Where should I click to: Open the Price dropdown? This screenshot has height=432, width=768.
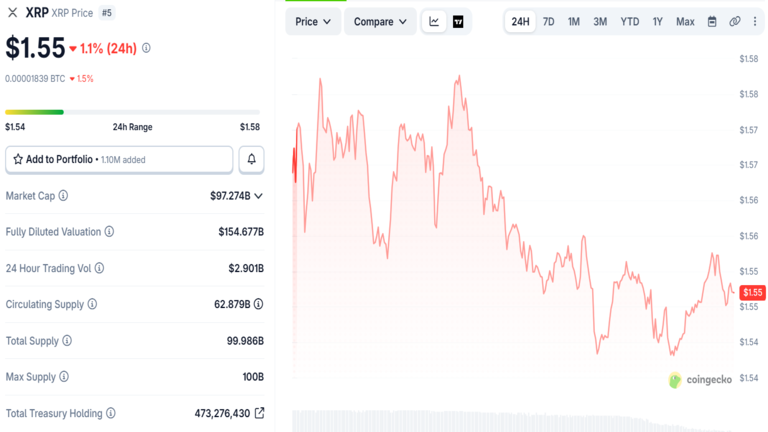point(313,22)
